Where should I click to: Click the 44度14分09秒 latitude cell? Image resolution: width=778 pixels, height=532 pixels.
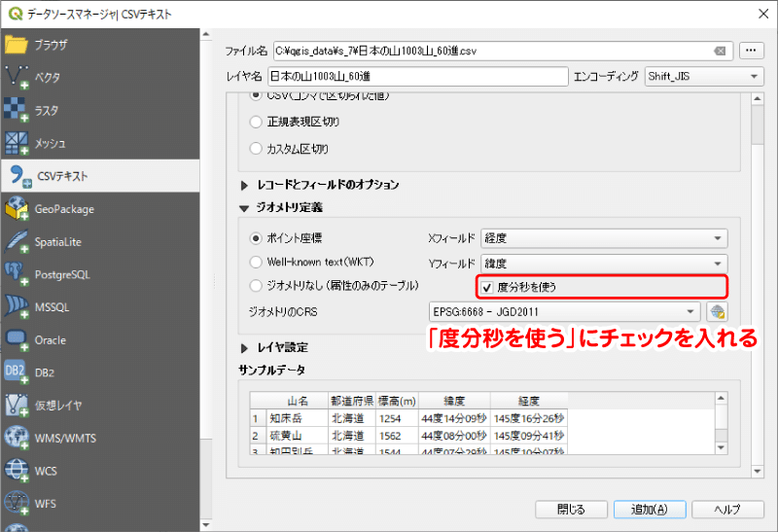click(454, 418)
